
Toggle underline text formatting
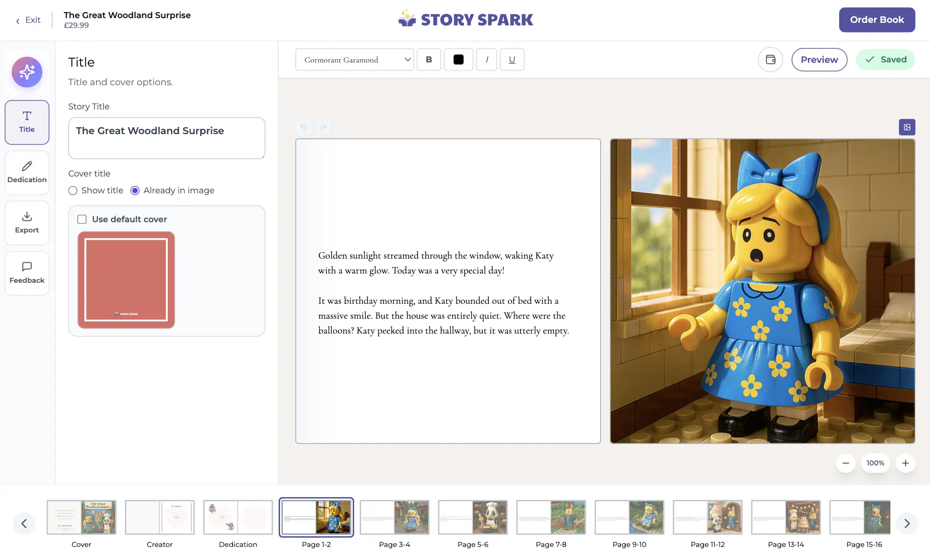click(512, 60)
